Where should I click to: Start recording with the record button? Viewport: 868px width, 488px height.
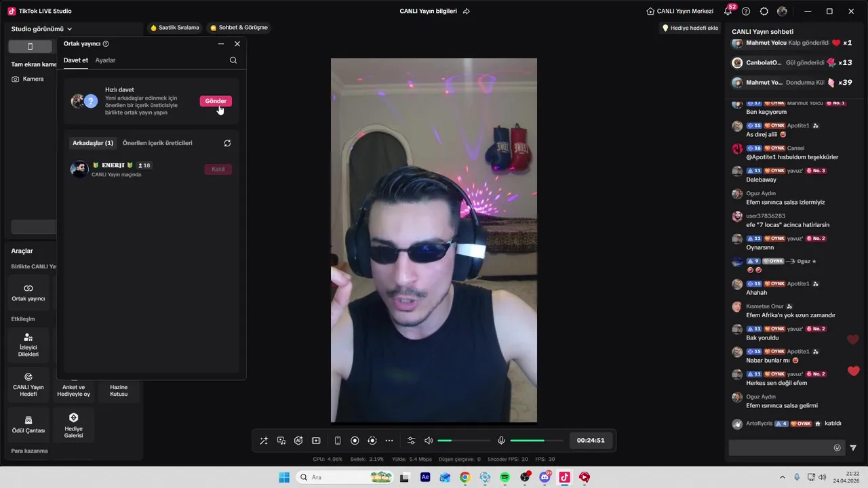(x=355, y=441)
